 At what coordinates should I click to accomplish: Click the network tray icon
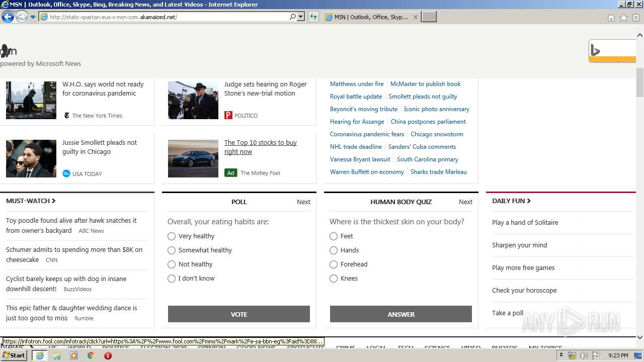coord(572,355)
